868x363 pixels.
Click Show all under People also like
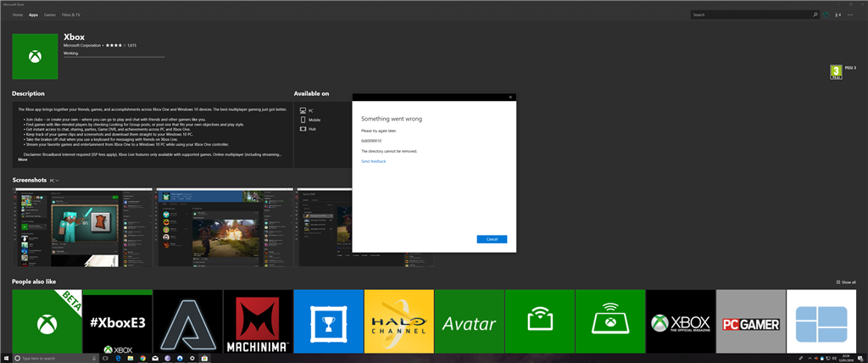pos(847,282)
